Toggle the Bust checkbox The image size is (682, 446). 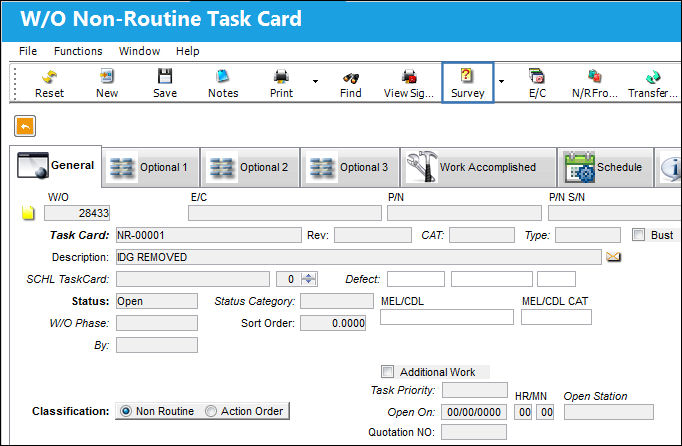(x=638, y=235)
